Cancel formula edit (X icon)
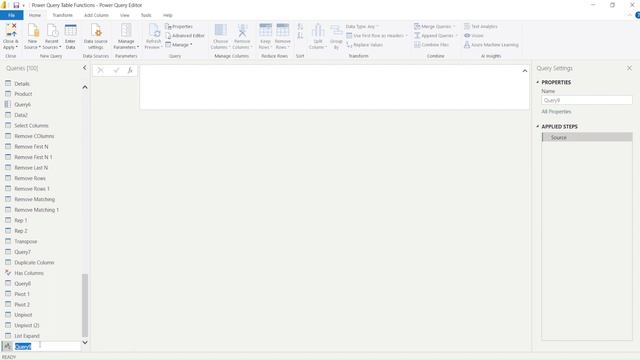Screen dimensions: 640x360 [100, 71]
